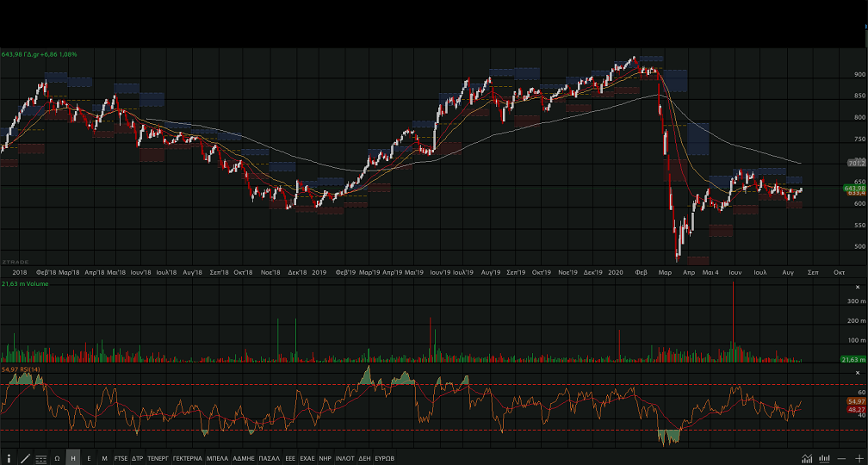Viewport: 868px width, 465px height.
Task: Open chart type icon with line overlay
Action: pyautogui.click(x=807, y=458)
